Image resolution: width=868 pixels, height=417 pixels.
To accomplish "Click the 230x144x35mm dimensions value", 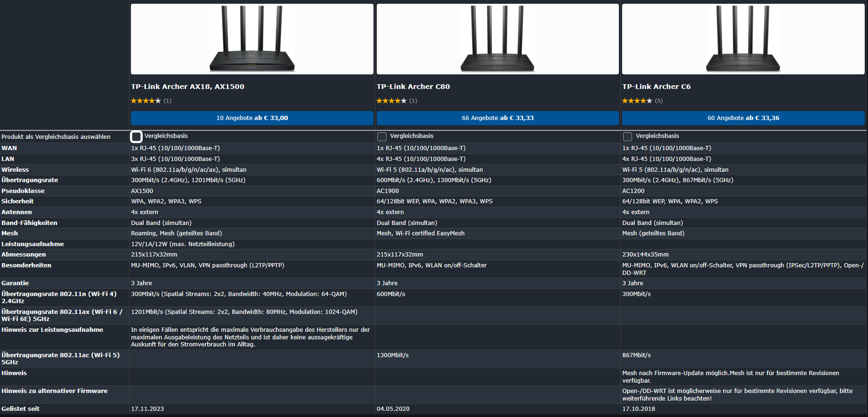I will (x=645, y=255).
